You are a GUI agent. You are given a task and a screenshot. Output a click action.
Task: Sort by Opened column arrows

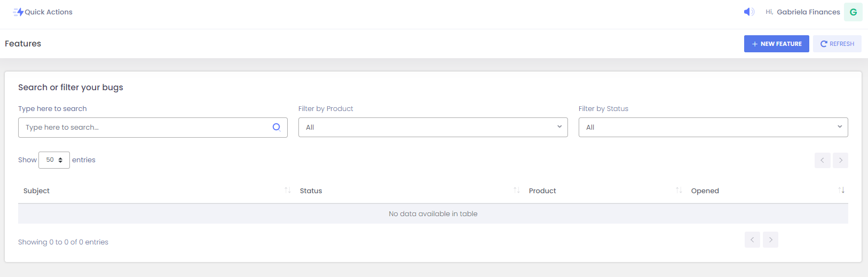click(841, 191)
